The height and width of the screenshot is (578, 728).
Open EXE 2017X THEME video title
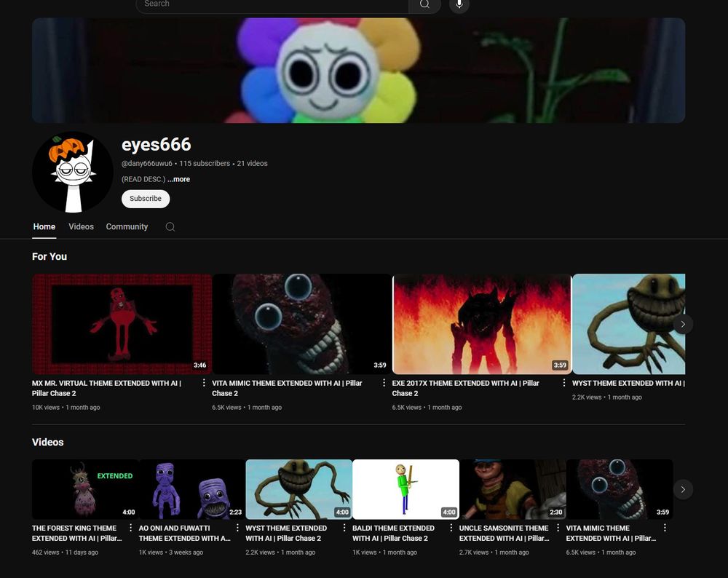466,388
